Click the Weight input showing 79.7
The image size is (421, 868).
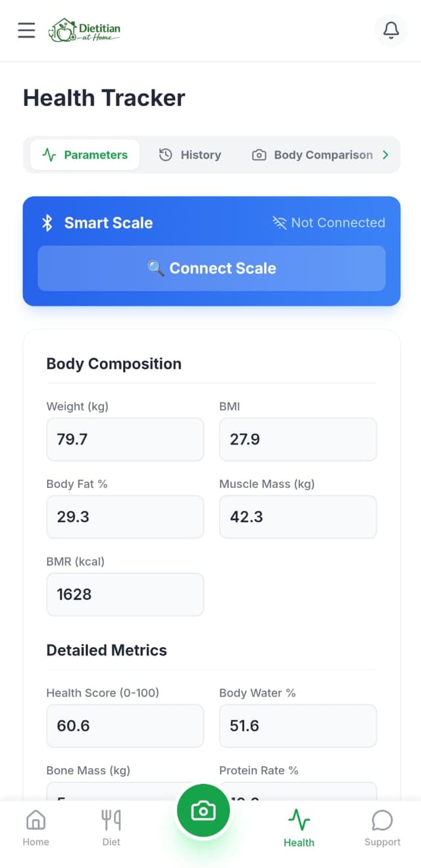[125, 439]
